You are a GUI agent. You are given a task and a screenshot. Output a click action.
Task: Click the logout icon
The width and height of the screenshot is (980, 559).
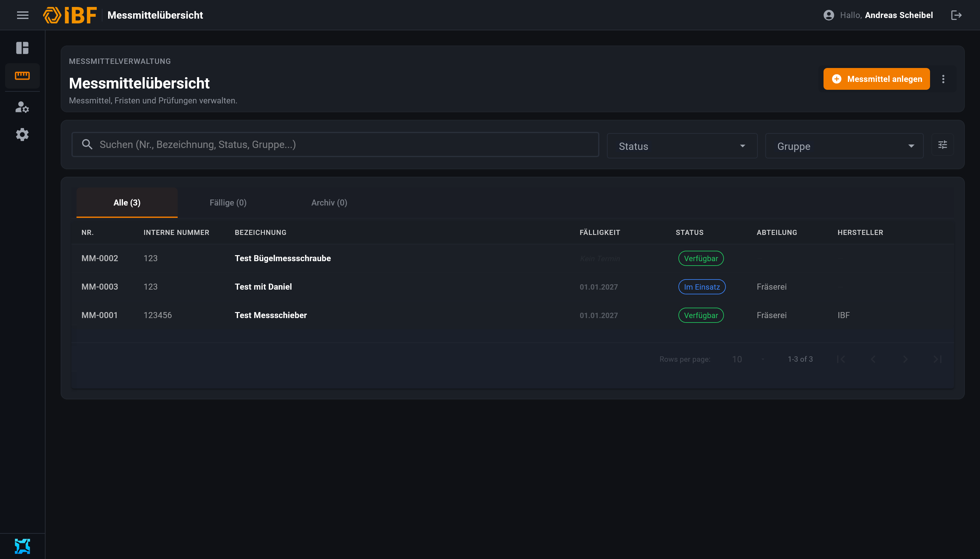pyautogui.click(x=956, y=15)
